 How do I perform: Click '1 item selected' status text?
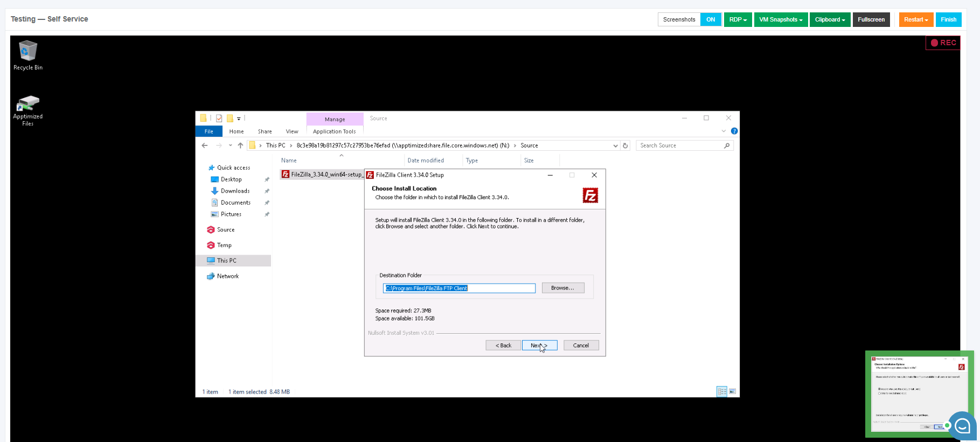pos(247,392)
